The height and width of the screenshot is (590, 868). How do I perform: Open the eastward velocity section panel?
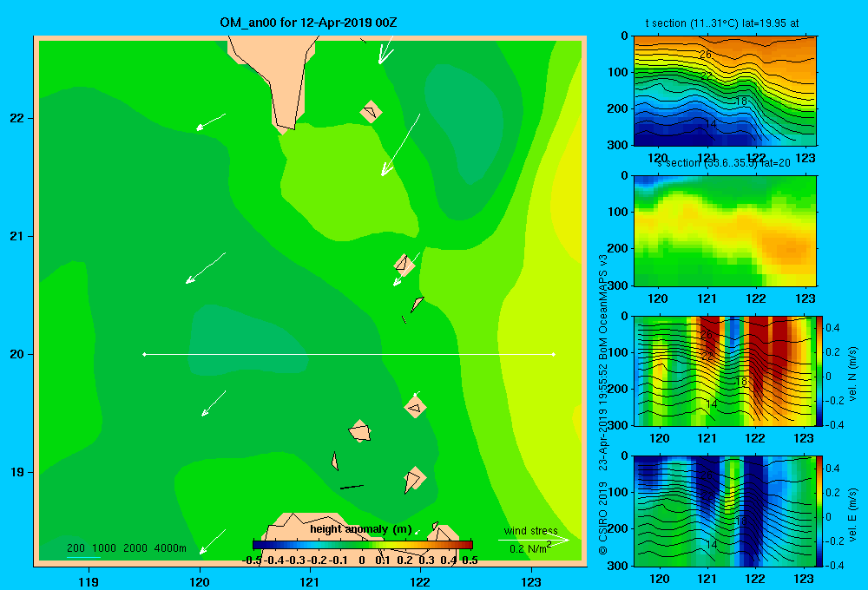coord(725,511)
